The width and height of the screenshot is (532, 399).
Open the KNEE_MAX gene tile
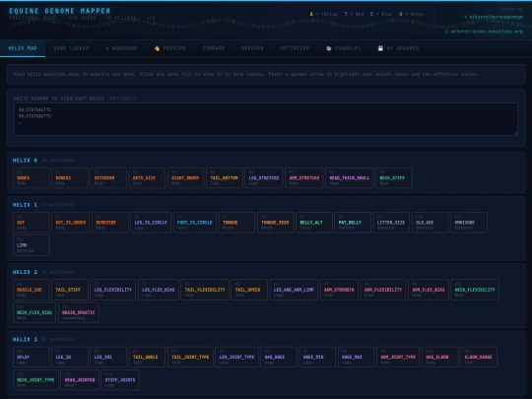(357, 357)
